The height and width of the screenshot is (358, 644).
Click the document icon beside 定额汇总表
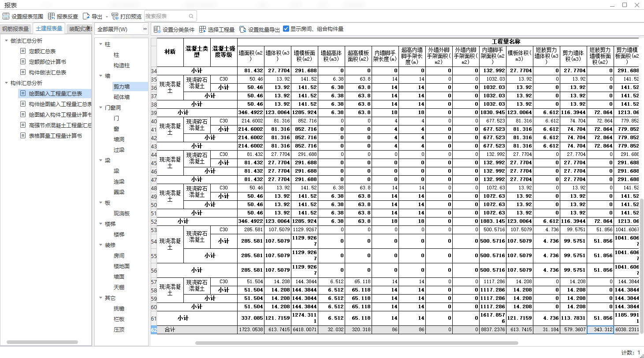coord(23,51)
